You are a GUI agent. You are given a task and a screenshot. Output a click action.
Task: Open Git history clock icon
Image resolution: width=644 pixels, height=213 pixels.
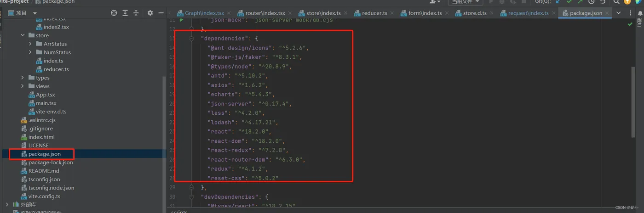pos(592,2)
